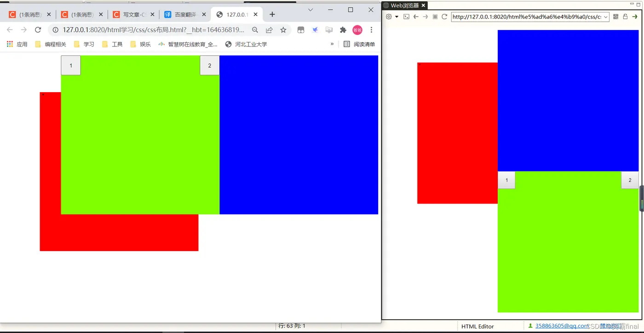Click the green go arrow in Web浏览器
Image resolution: width=644 pixels, height=333 pixels.
tap(635, 17)
